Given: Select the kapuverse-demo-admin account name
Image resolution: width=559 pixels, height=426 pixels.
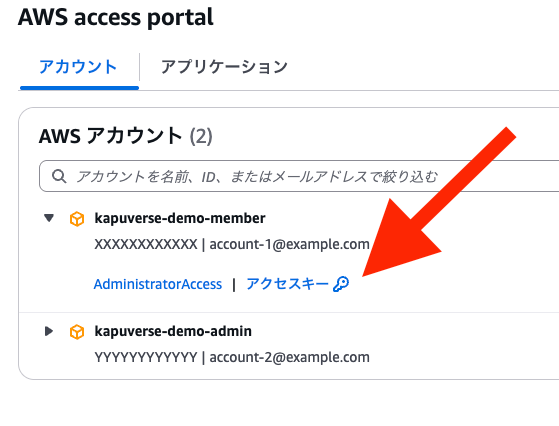Looking at the screenshot, I should pyautogui.click(x=173, y=331).
